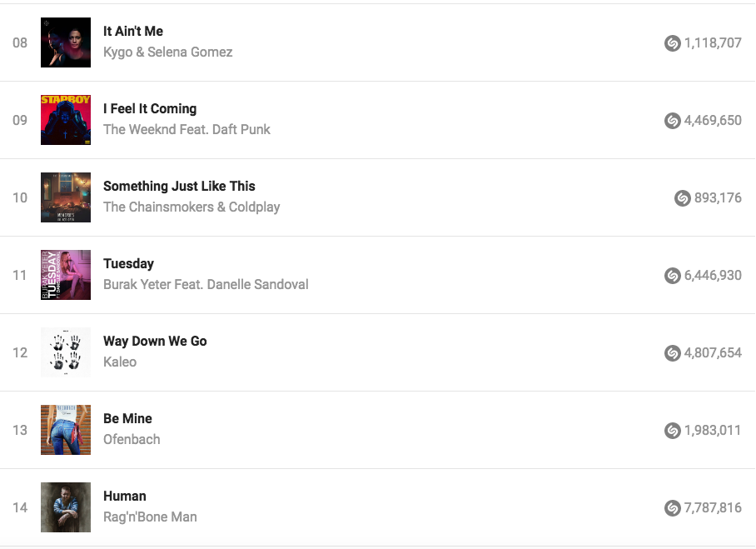The height and width of the screenshot is (549, 756).
Task: Click the Shazam icon beside 4,807,654
Action: 673,353
